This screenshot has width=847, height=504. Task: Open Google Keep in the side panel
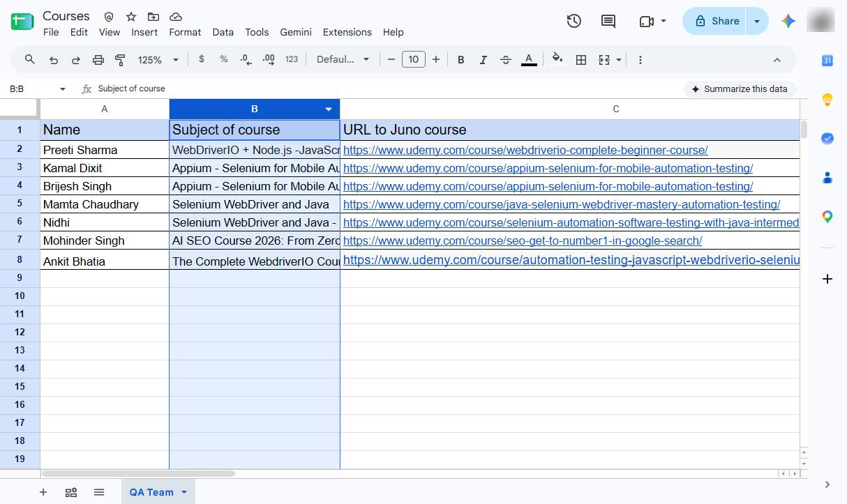(827, 100)
